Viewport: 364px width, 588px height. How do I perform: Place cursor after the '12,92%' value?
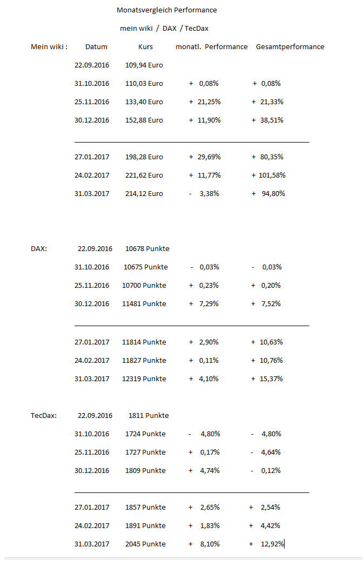point(284,544)
